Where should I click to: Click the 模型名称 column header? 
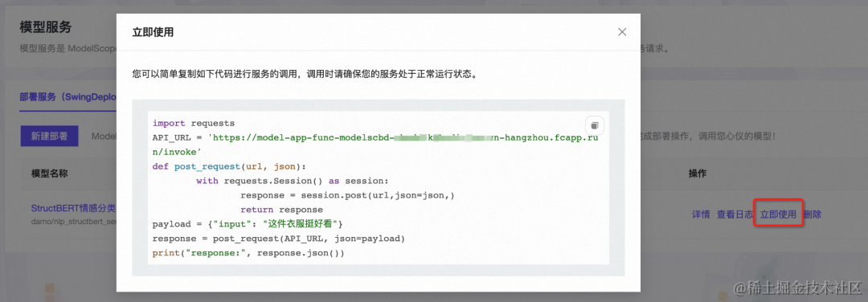pyautogui.click(x=49, y=173)
